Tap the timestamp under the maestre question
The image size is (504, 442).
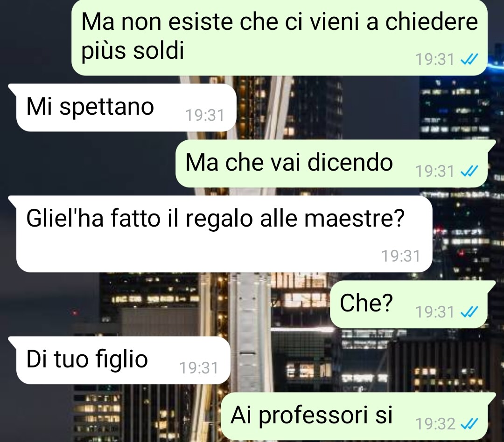click(401, 256)
